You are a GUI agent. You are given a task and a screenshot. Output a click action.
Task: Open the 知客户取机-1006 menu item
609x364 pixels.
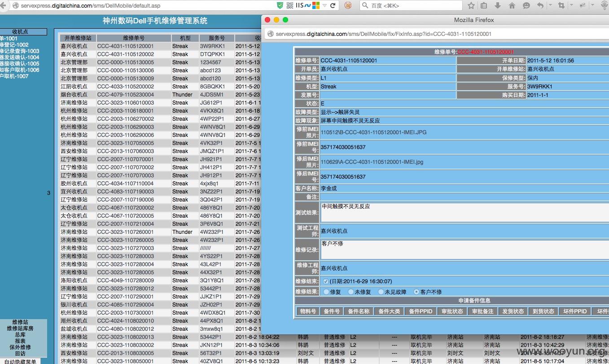point(20,70)
